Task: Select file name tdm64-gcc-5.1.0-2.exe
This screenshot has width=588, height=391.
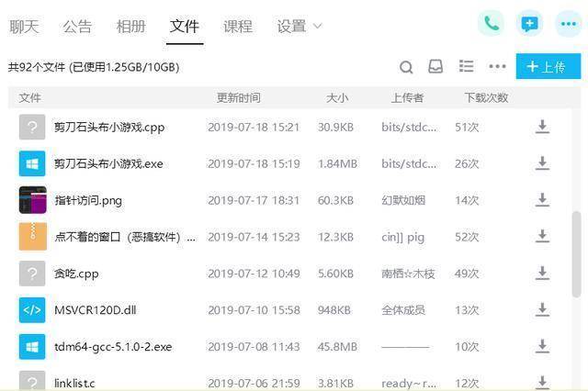Action: [x=113, y=347]
